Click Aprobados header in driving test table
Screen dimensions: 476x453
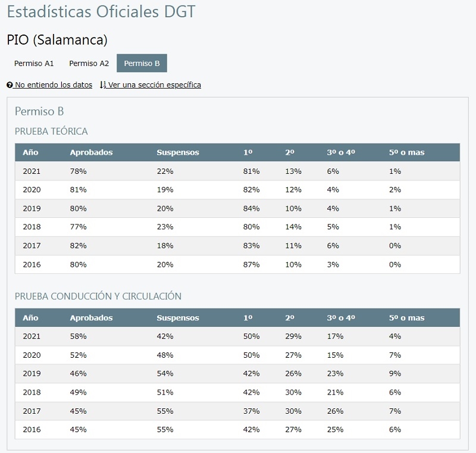click(92, 318)
